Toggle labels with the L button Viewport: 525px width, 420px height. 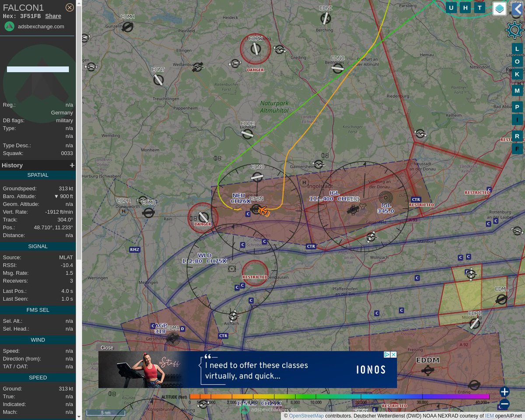[x=517, y=49]
